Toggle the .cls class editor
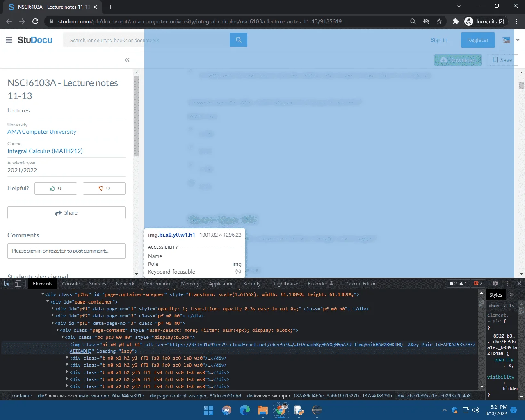 pyautogui.click(x=509, y=306)
